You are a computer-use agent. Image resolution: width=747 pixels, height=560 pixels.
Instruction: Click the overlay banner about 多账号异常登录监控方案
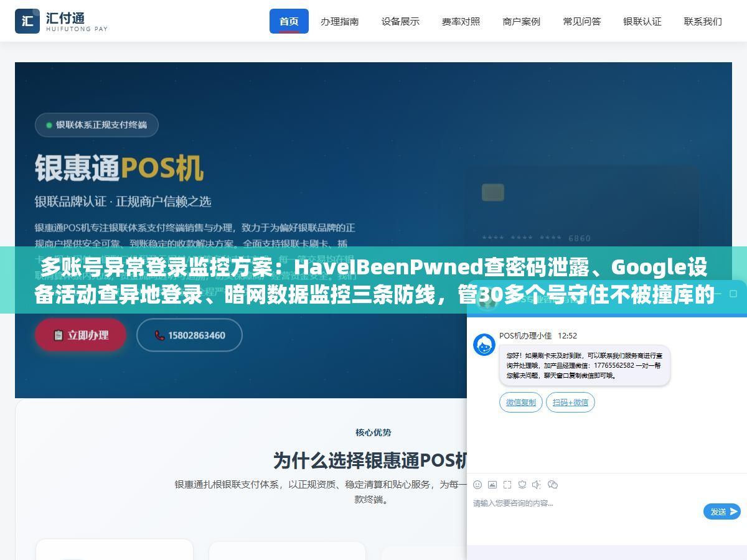pos(374,280)
